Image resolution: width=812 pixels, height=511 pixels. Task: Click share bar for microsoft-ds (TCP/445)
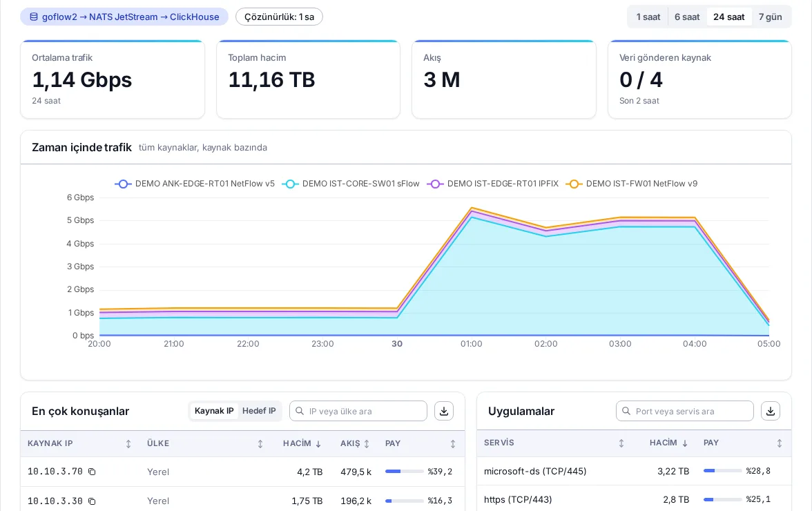click(722, 471)
